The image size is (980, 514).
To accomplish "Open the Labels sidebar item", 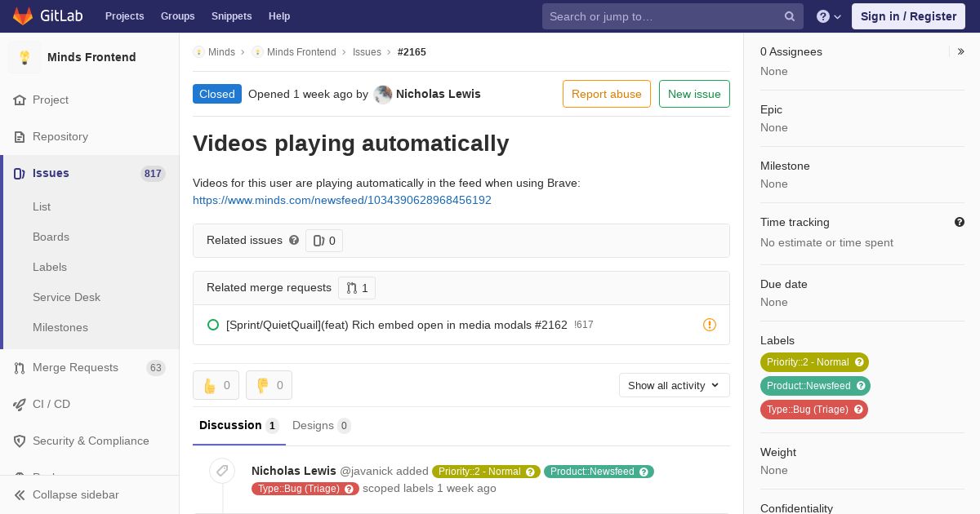I will pyautogui.click(x=50, y=267).
